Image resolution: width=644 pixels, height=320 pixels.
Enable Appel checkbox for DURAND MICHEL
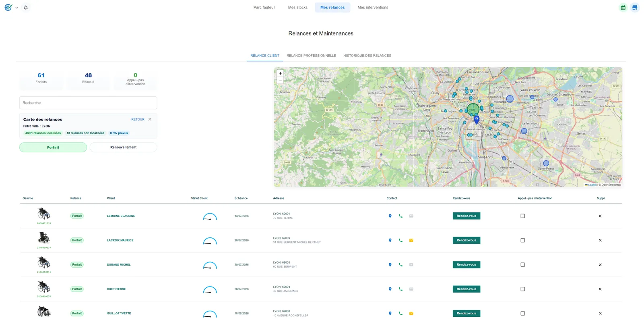pyautogui.click(x=523, y=265)
